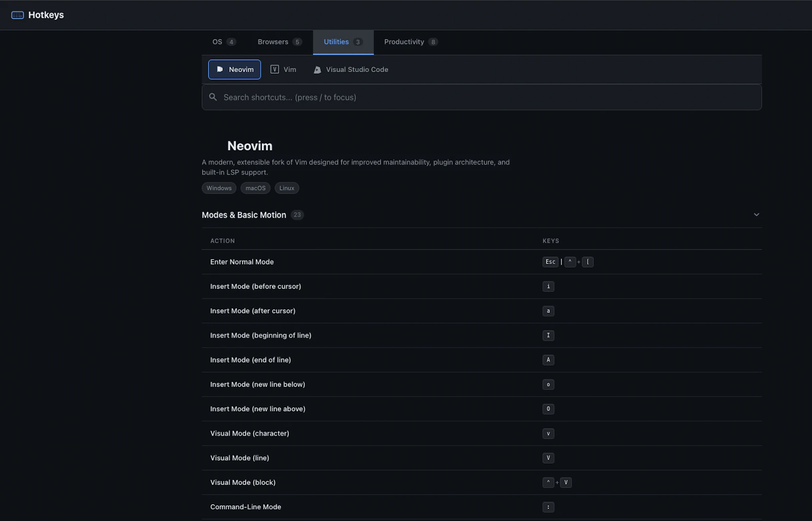
Task: Click V key cap in Visual Mode (block) row
Action: 566,482
